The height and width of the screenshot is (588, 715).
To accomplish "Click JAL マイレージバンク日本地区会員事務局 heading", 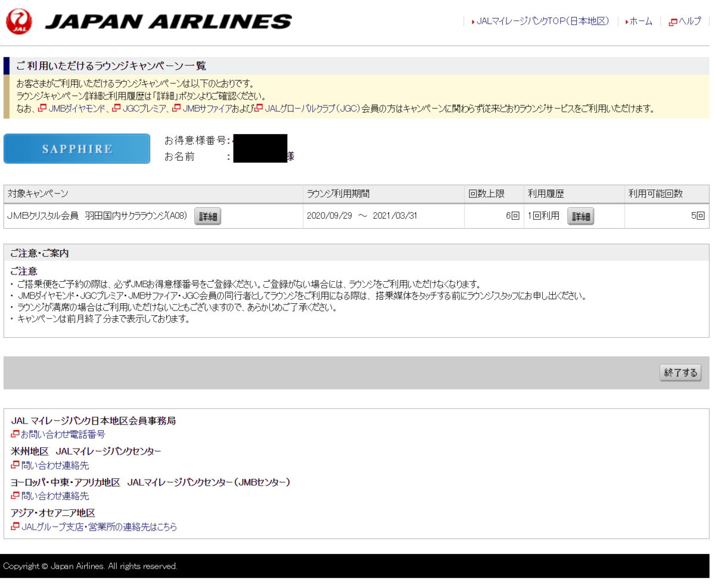I will point(94,421).
